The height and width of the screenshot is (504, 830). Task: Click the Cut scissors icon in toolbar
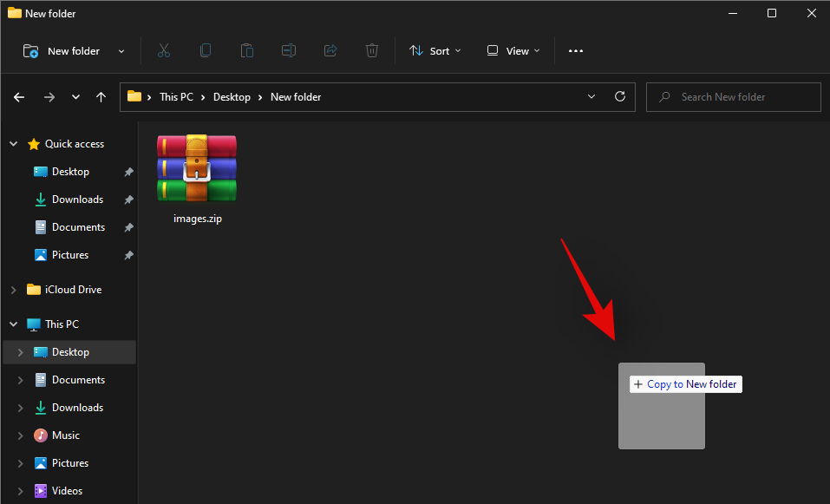pyautogui.click(x=164, y=51)
